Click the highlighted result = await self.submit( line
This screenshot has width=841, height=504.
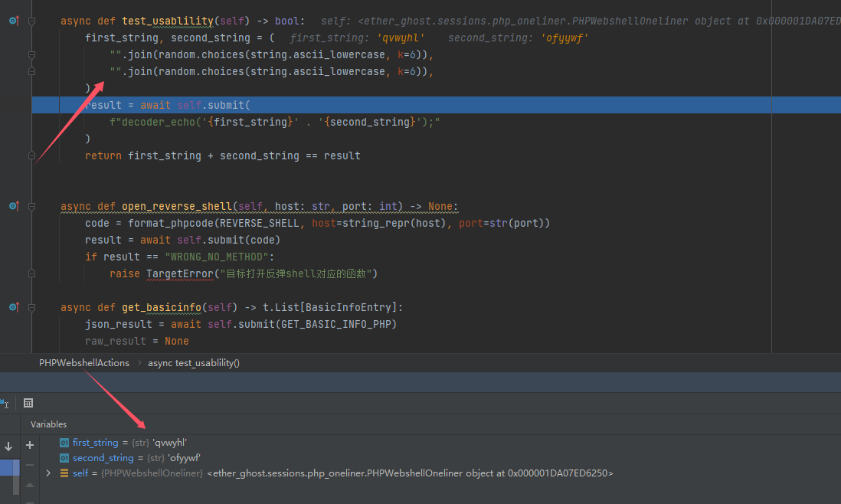(436, 105)
